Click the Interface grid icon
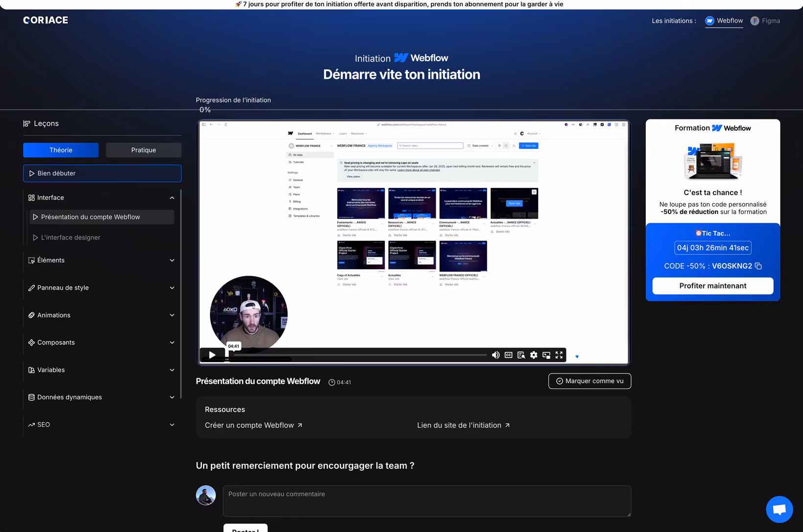The width and height of the screenshot is (803, 532). click(x=31, y=198)
